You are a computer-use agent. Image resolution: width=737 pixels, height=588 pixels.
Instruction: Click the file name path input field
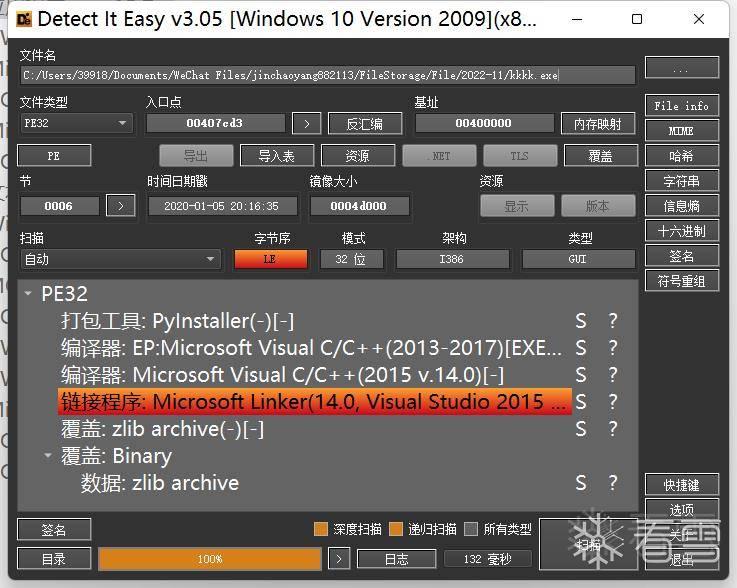[328, 75]
